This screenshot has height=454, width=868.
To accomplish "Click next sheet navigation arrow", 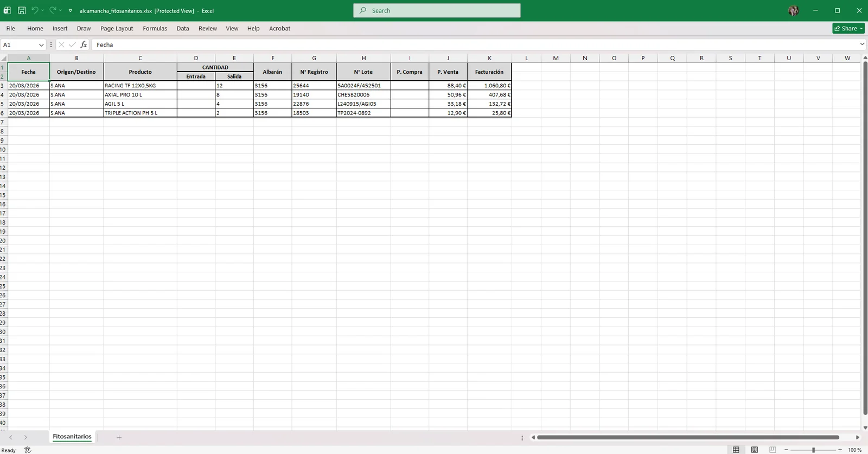I will (x=25, y=437).
